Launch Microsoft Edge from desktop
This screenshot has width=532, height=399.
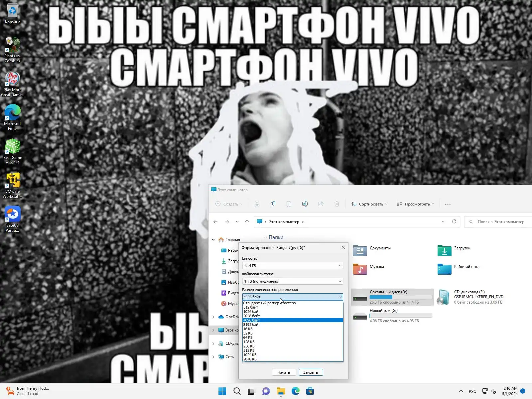pyautogui.click(x=12, y=118)
